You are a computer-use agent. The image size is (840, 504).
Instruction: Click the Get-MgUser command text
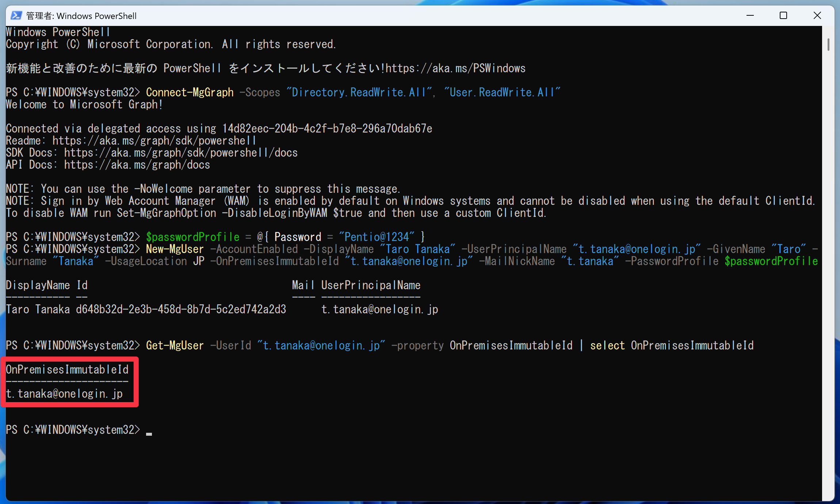[x=175, y=345]
